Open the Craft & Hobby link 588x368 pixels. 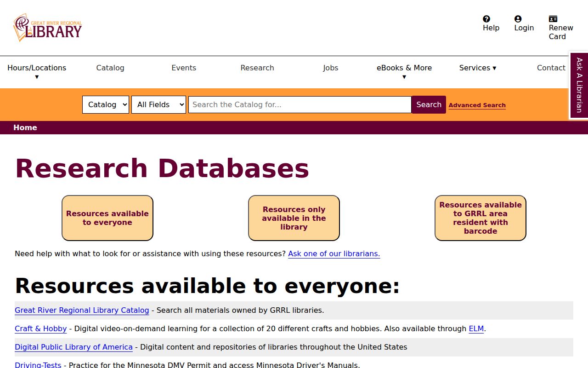tap(41, 328)
